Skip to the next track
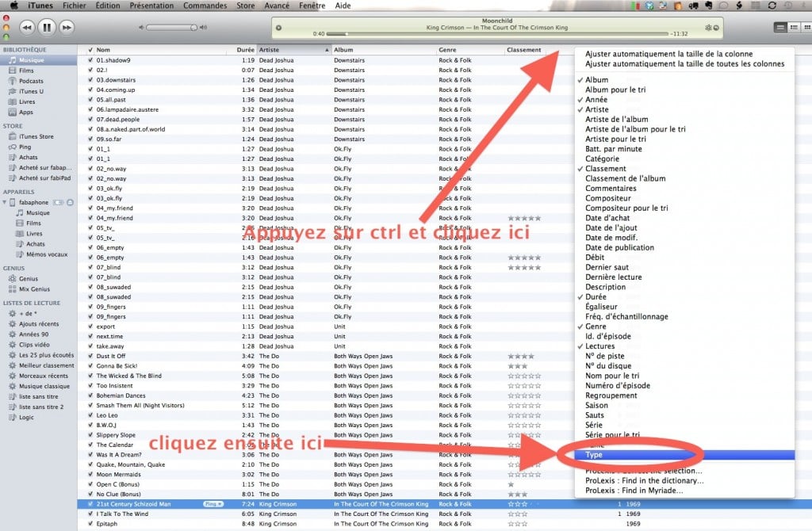 [67, 28]
